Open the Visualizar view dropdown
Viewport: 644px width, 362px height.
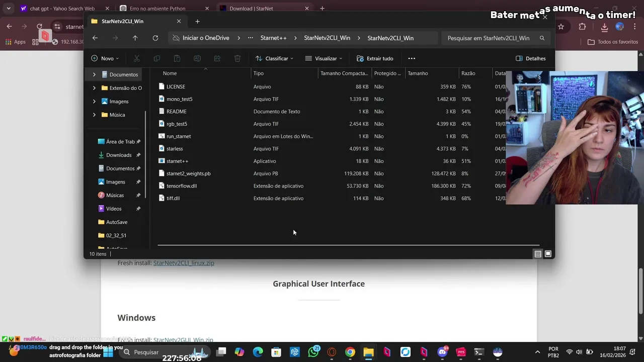click(x=324, y=58)
